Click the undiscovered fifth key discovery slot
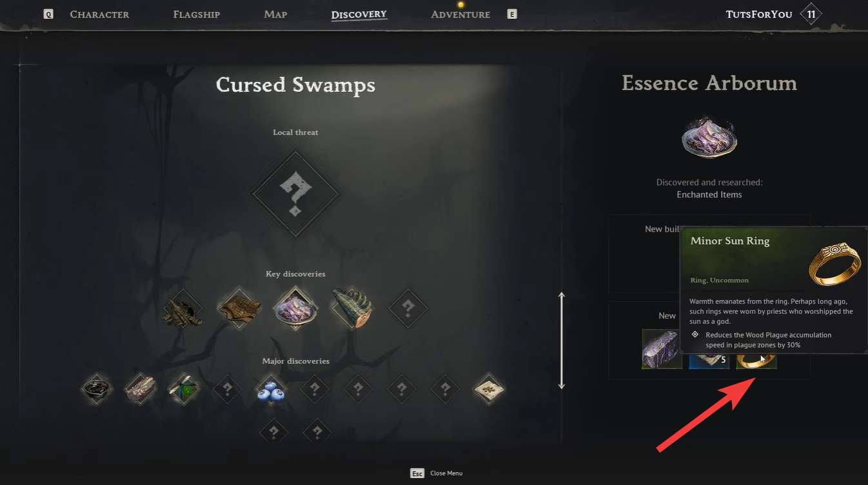The width and height of the screenshot is (868, 485). (408, 309)
